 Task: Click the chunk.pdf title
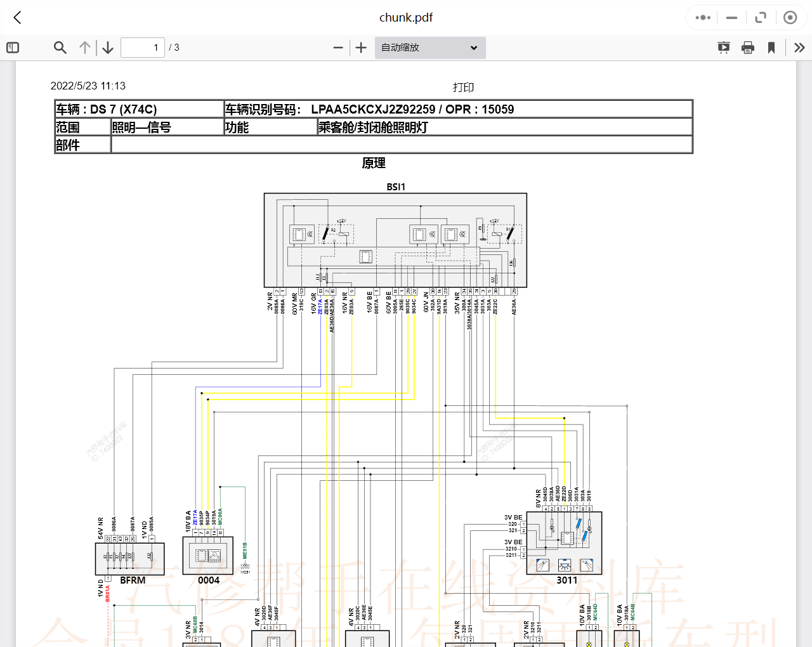(x=406, y=18)
